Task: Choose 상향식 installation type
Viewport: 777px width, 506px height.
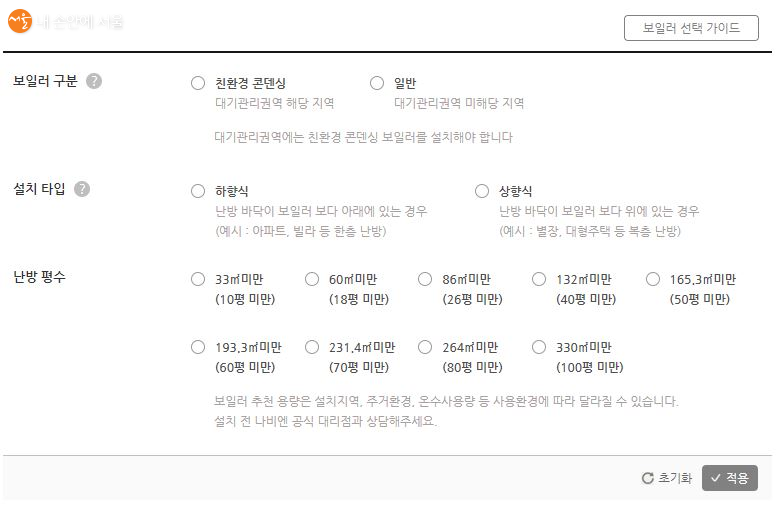Action: [482, 191]
